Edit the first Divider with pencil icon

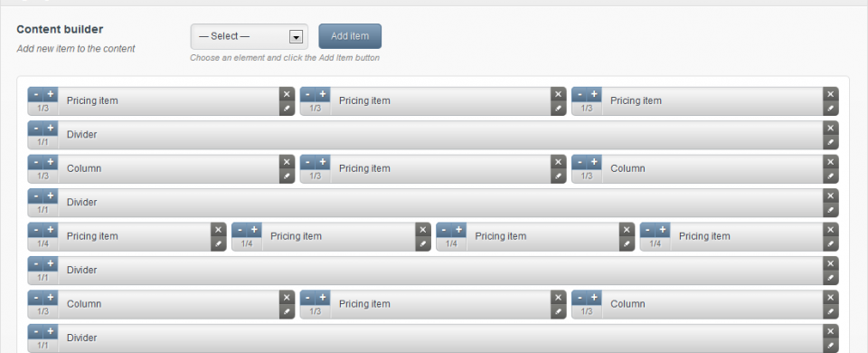click(830, 142)
